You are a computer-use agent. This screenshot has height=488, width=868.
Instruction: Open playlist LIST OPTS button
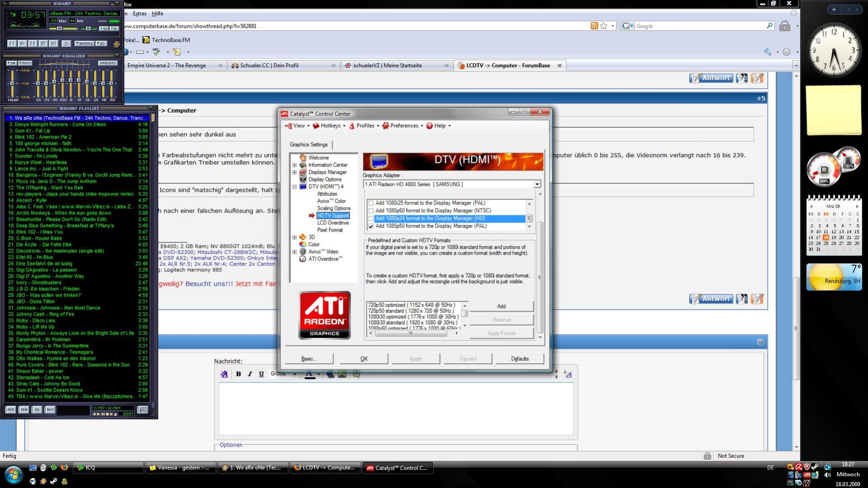pos(142,409)
